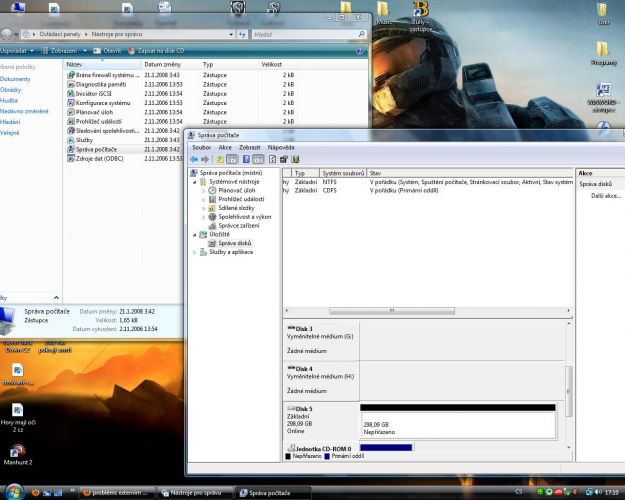Toggle the console tree pane toolbar icon
The height and width of the screenshot is (500, 625).
pos(232,159)
